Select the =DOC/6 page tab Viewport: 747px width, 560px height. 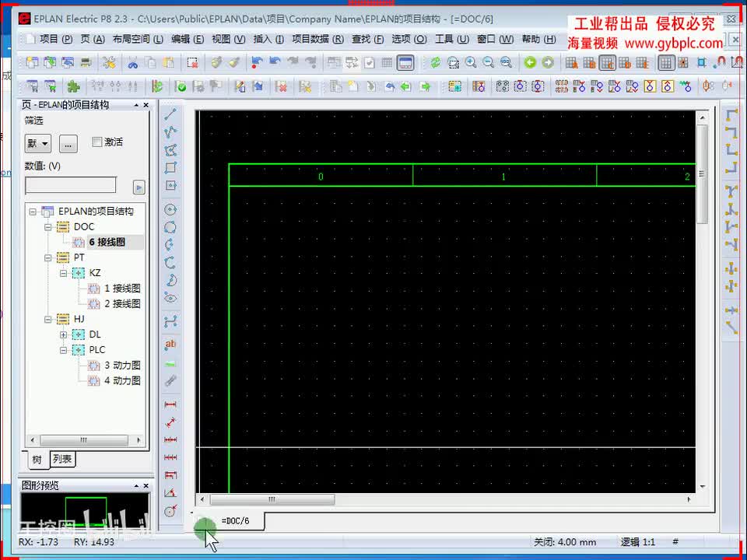(235, 521)
